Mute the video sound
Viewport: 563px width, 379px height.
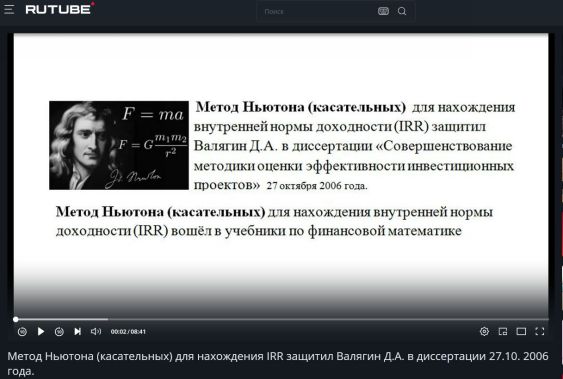[x=96, y=331]
